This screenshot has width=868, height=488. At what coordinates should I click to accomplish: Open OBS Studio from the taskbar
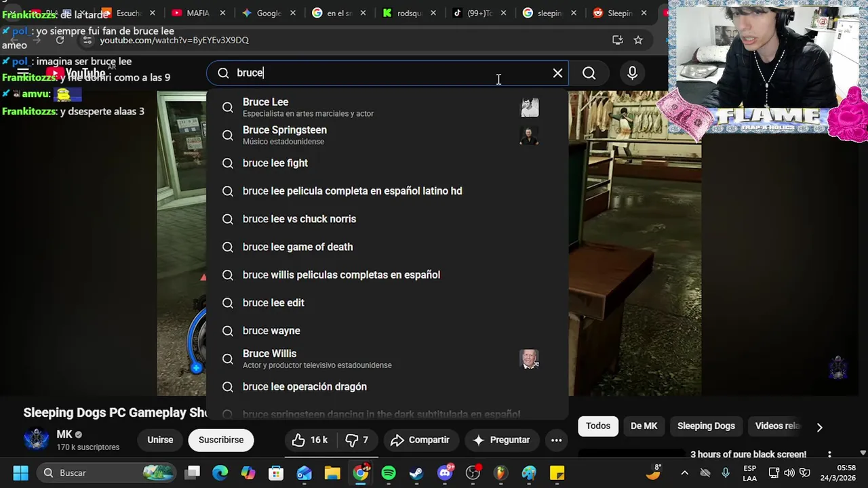tap(473, 472)
